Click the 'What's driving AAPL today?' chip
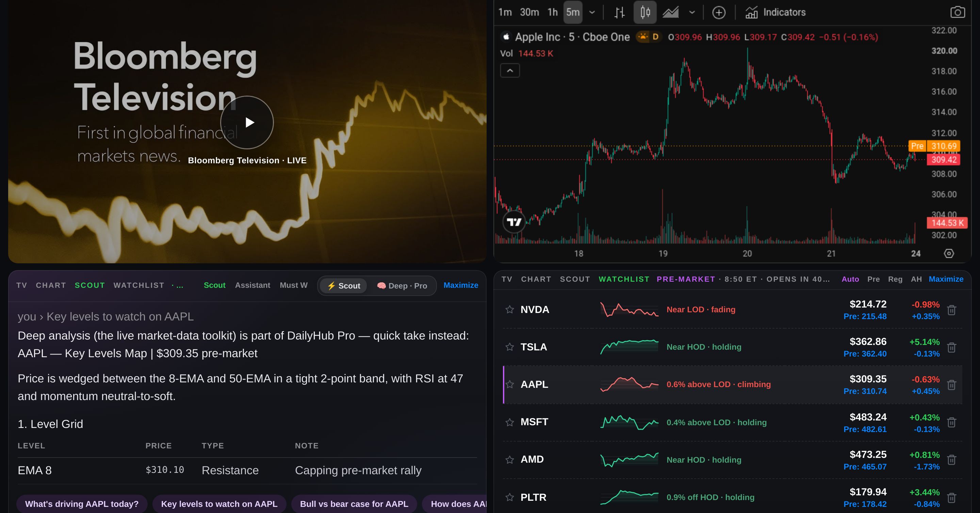 tap(82, 504)
